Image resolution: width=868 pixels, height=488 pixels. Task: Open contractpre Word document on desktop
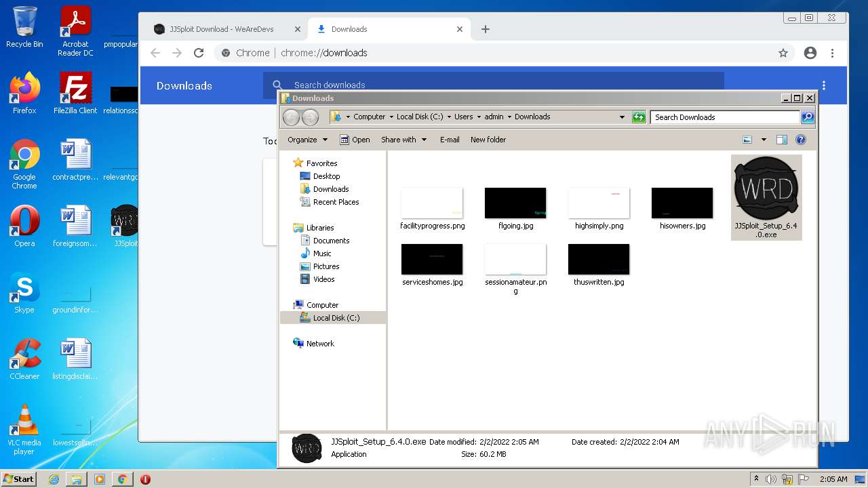[75, 159]
